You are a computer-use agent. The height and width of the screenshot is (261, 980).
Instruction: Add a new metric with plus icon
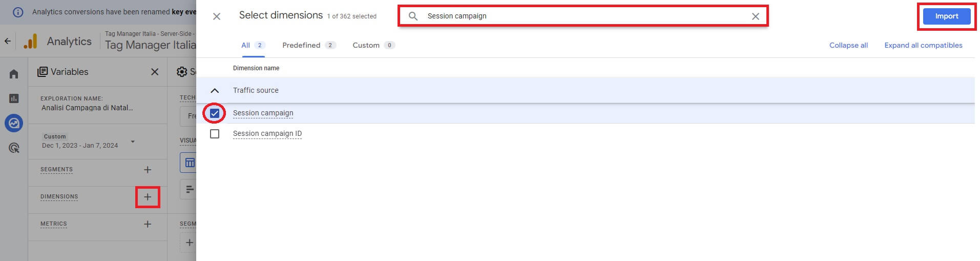(148, 224)
